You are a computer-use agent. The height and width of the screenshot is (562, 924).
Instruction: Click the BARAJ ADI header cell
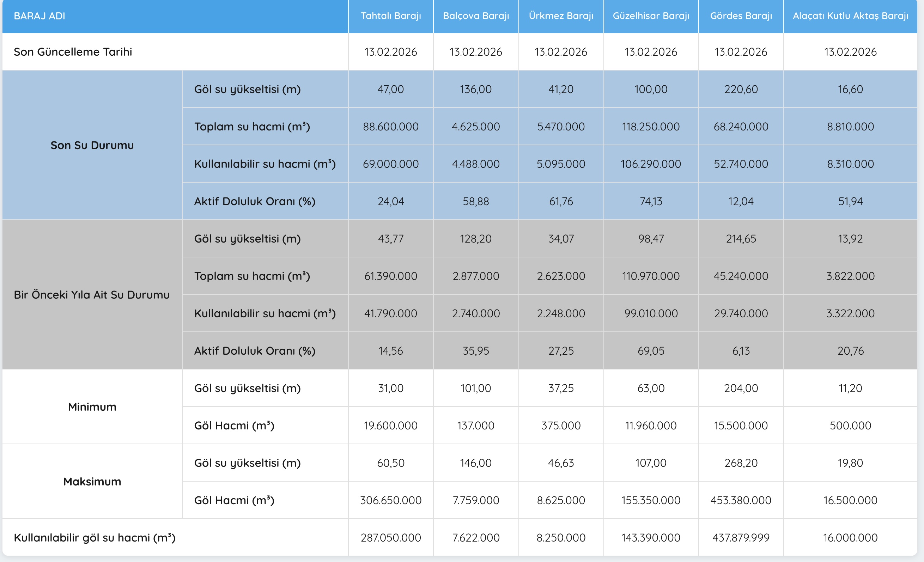click(39, 16)
